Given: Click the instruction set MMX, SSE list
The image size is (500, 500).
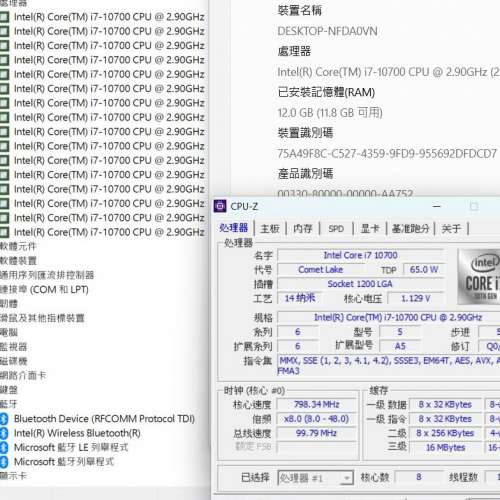Looking at the screenshot, I should point(389,365).
